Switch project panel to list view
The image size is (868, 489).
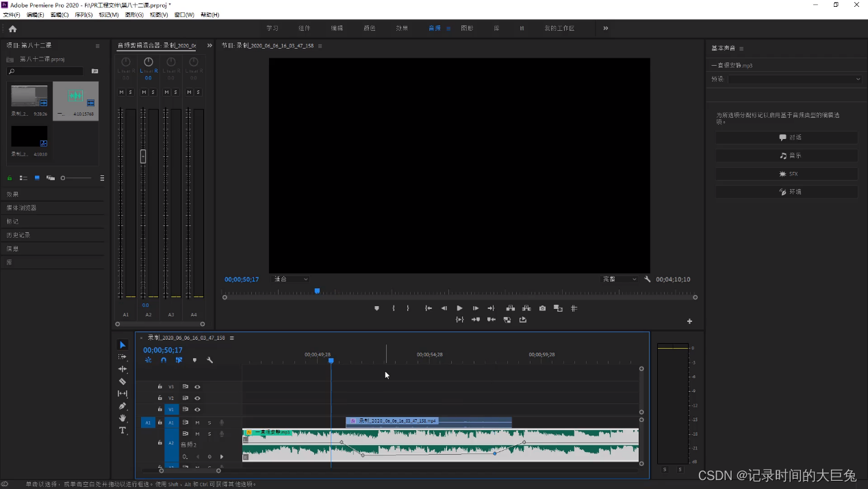pos(23,178)
